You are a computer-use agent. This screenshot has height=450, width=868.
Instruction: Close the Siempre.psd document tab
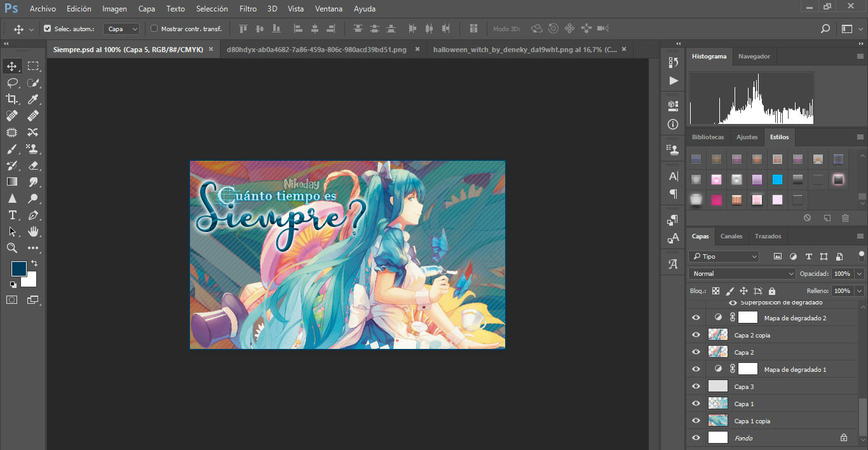(x=212, y=49)
